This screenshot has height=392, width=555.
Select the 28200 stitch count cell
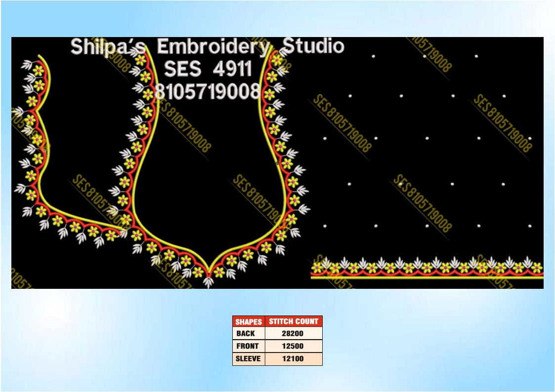294,333
